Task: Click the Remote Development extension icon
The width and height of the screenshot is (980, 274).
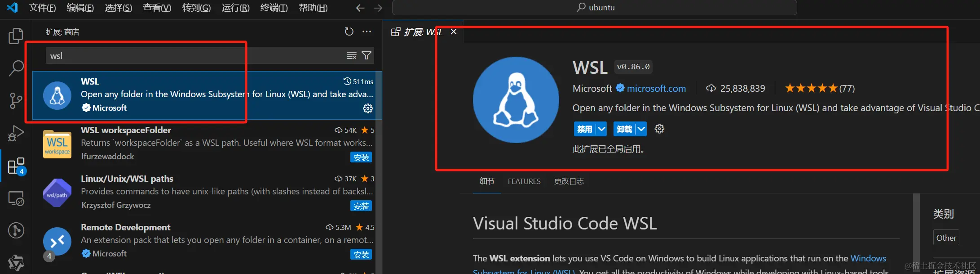Action: [x=57, y=241]
